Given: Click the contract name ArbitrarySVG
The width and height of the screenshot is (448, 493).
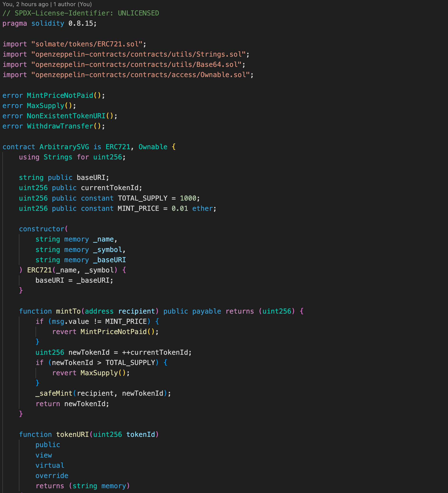Looking at the screenshot, I should pyautogui.click(x=64, y=147).
